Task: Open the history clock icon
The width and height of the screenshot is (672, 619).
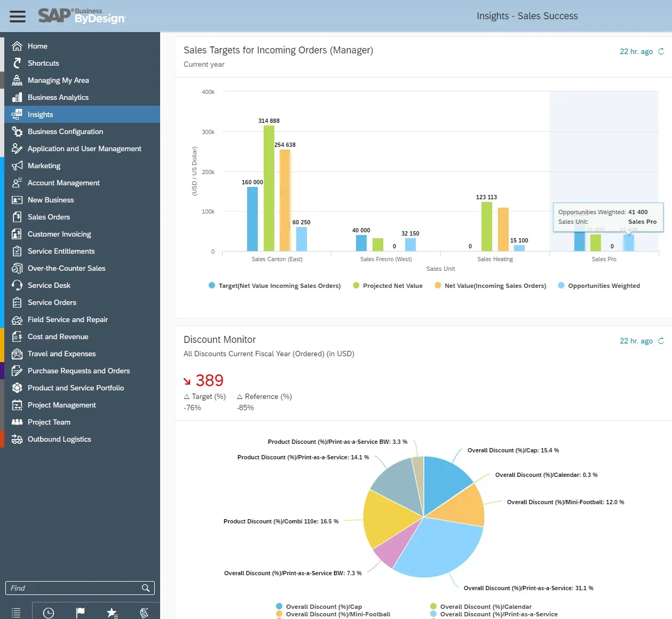Action: pyautogui.click(x=49, y=613)
